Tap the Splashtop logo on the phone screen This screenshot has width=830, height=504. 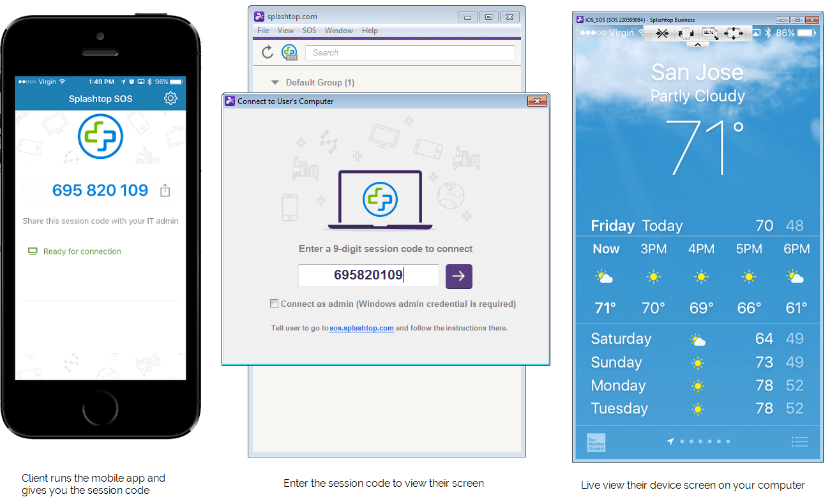coord(100,137)
